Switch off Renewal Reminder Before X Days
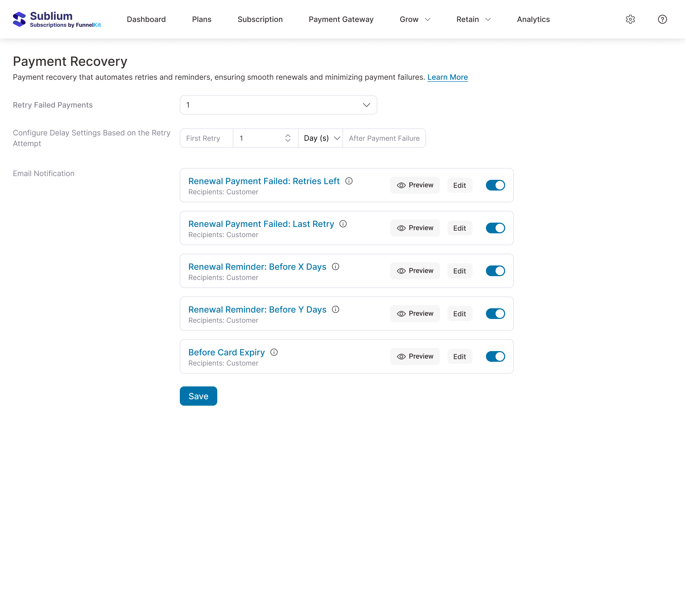The image size is (685, 616). point(495,271)
